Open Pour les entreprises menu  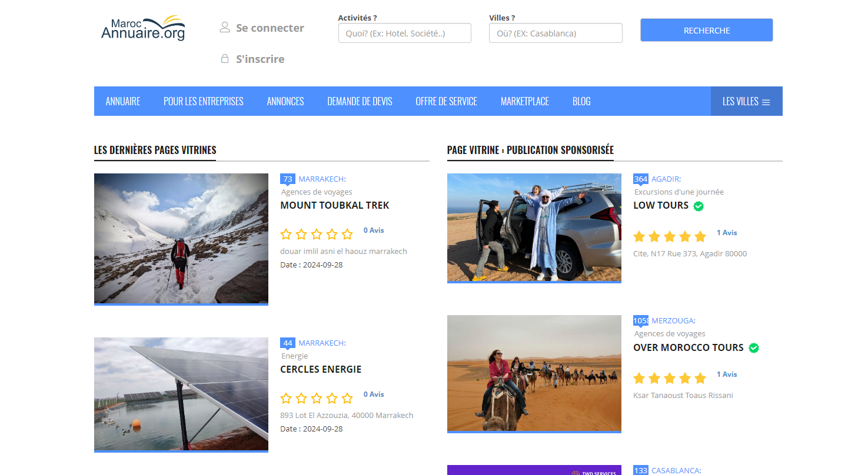(x=204, y=101)
